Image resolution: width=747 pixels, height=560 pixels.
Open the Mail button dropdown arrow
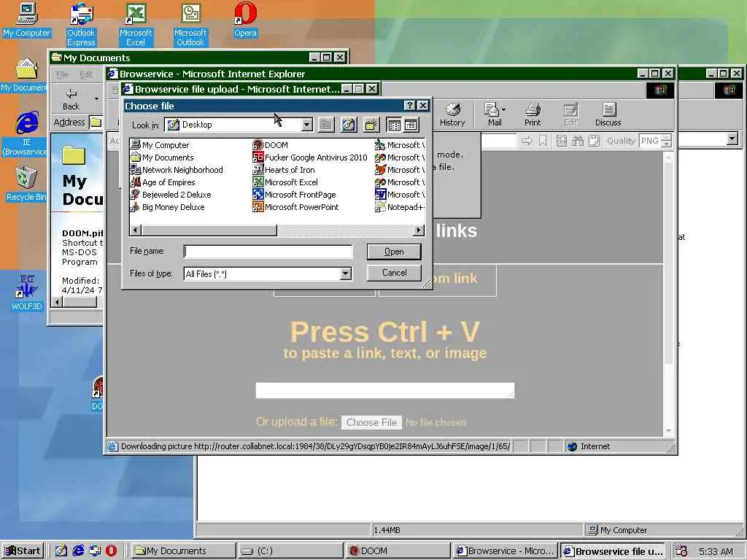click(504, 109)
